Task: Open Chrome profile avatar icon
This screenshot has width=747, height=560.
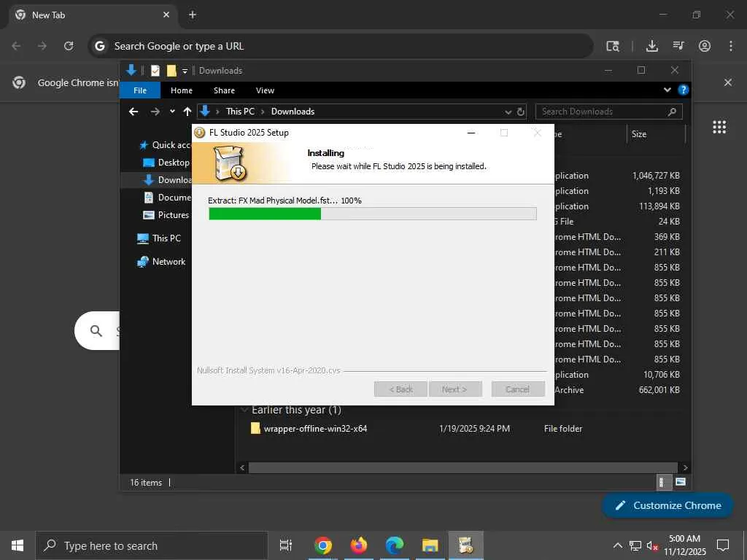Action: (705, 46)
